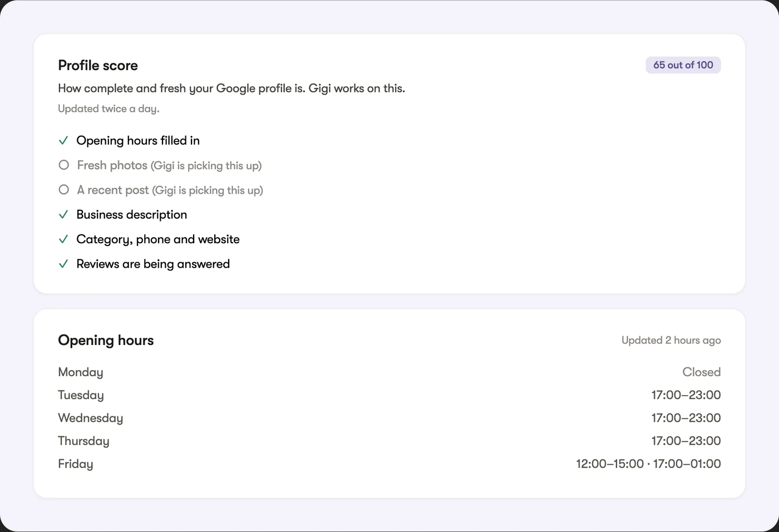Screen dimensions: 779x532
Task: Click Friday's 12:00–15:00 · 17:00–01:00 hours
Action: point(648,464)
